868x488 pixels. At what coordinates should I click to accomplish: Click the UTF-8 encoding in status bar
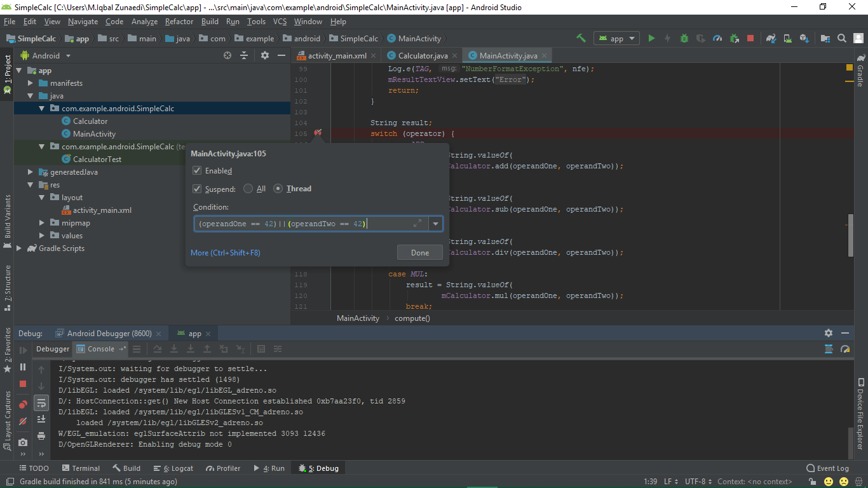698,482
